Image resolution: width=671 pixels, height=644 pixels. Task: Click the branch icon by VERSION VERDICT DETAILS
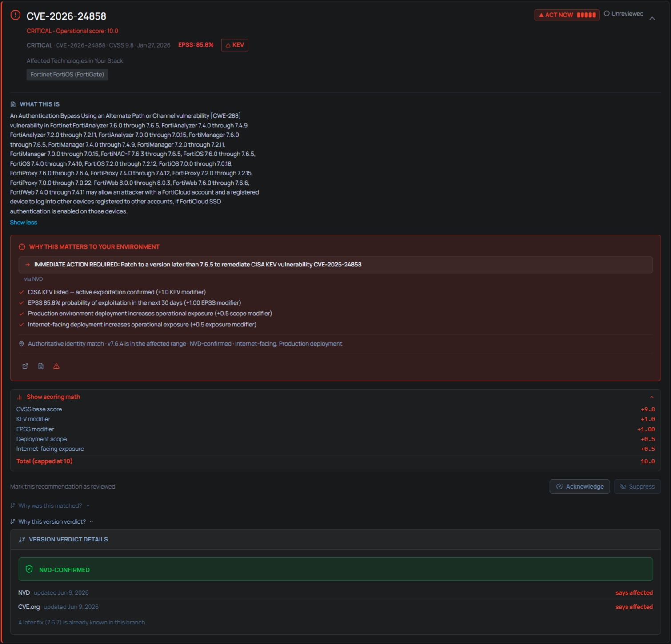pyautogui.click(x=22, y=540)
